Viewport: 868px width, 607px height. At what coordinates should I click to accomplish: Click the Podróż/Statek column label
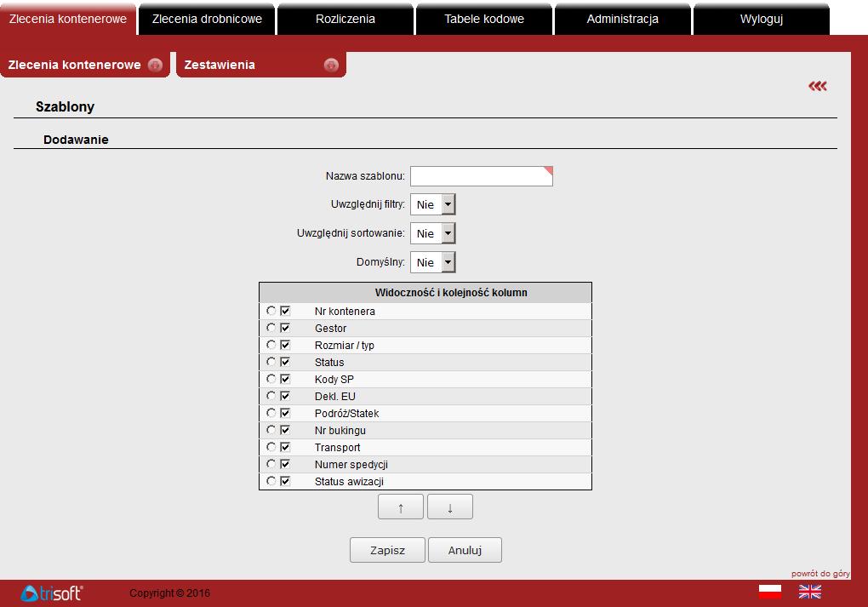tap(347, 413)
